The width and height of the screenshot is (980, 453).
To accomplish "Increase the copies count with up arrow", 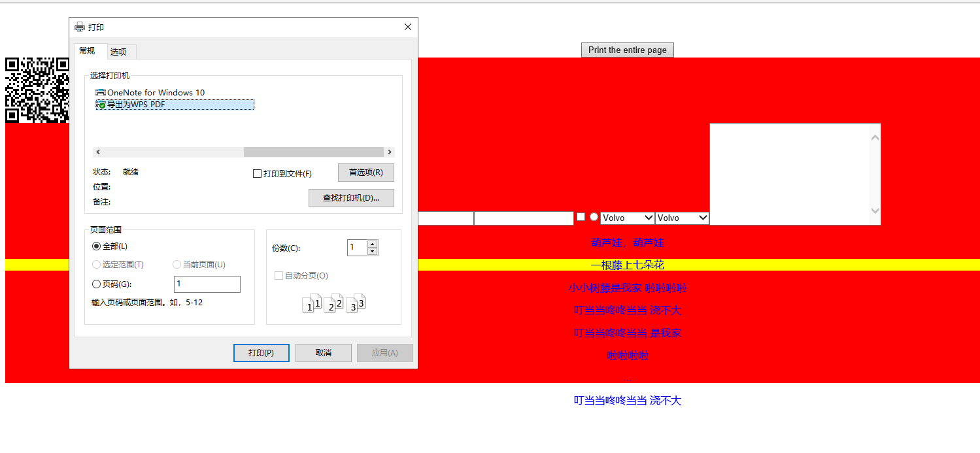I will (x=373, y=244).
